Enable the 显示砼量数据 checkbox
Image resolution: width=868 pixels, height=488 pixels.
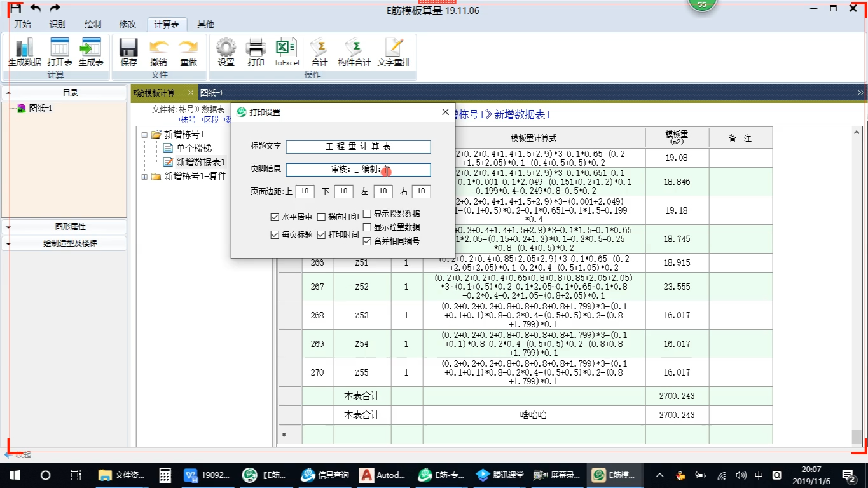pyautogui.click(x=367, y=227)
